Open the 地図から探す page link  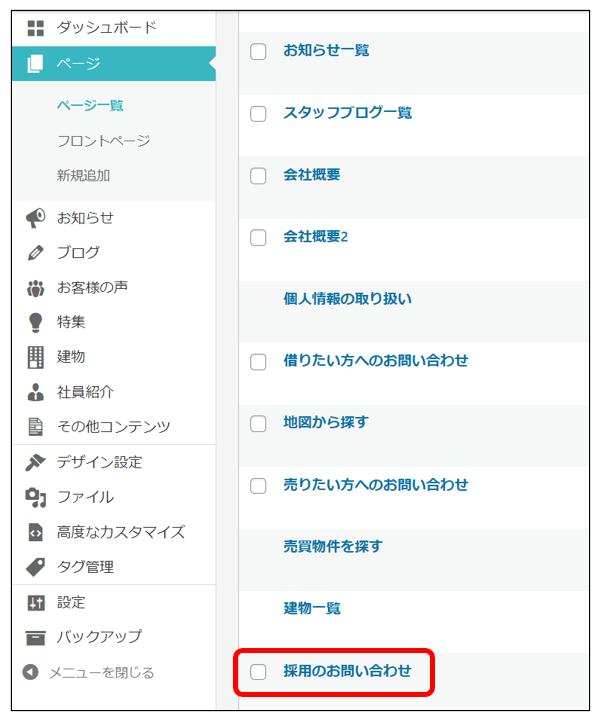point(325,423)
